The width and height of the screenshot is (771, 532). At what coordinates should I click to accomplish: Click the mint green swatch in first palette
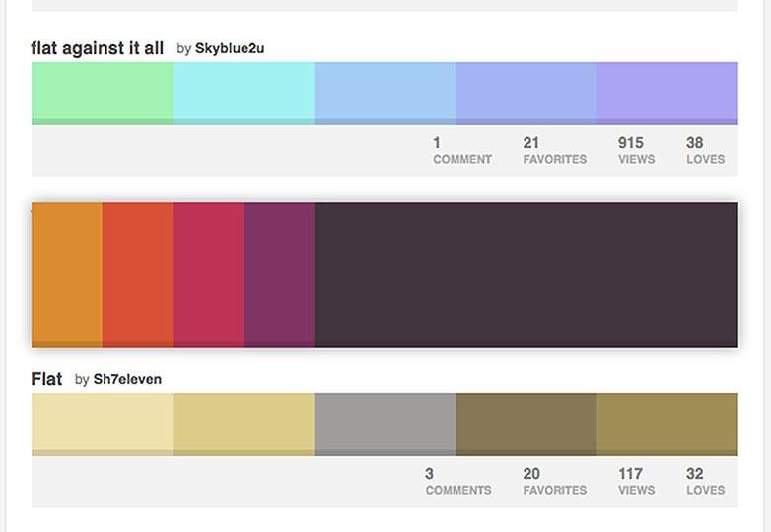click(102, 93)
